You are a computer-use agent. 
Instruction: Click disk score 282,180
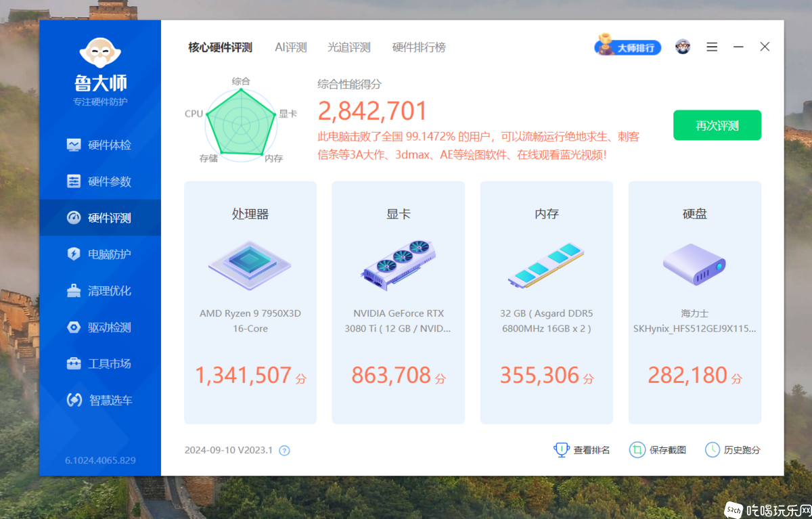(x=687, y=375)
